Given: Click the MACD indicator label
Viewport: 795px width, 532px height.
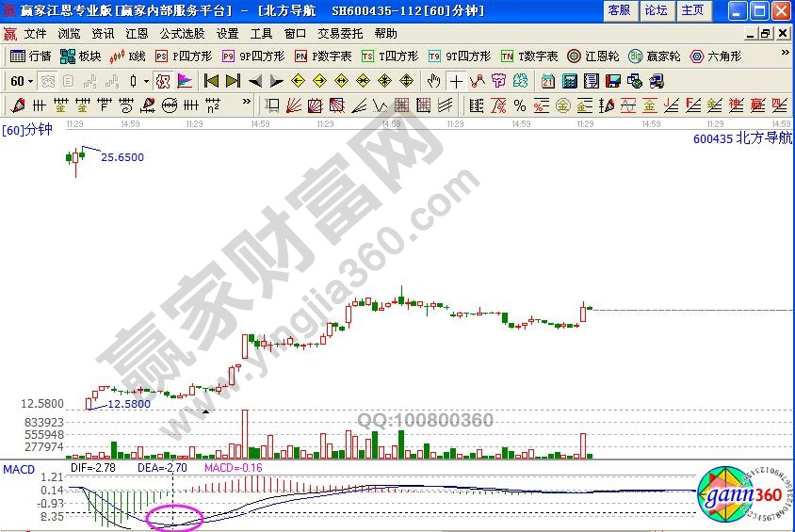Looking at the screenshot, I should [x=19, y=470].
